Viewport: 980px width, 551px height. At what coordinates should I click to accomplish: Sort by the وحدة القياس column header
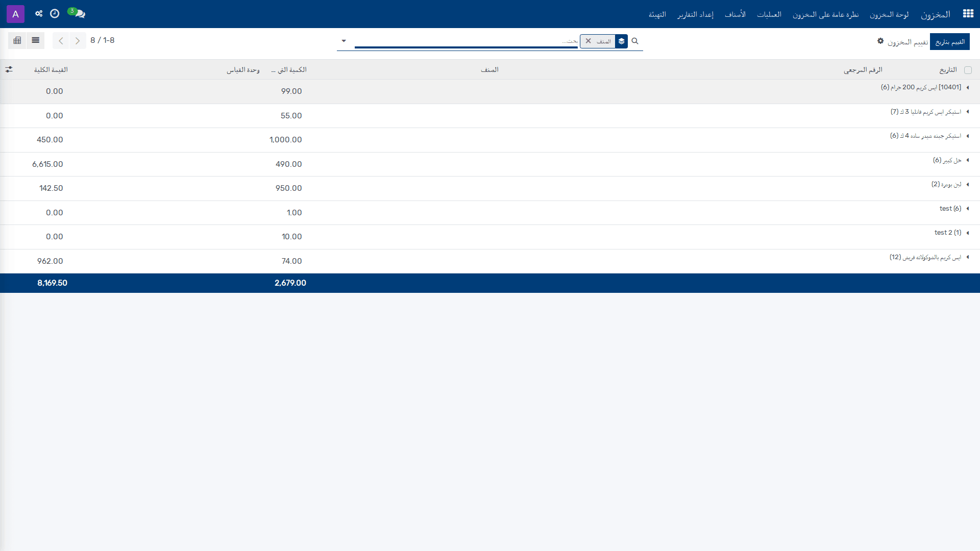pos(243,70)
